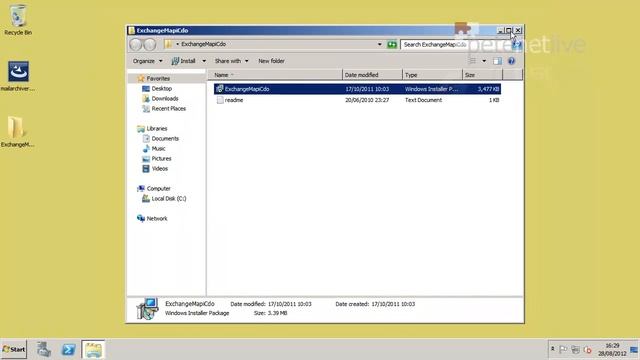
Task: Click the Start button
Action: click(13, 349)
